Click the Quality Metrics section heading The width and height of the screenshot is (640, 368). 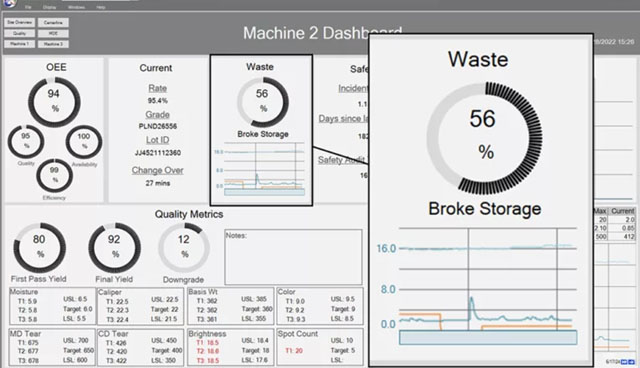(189, 214)
